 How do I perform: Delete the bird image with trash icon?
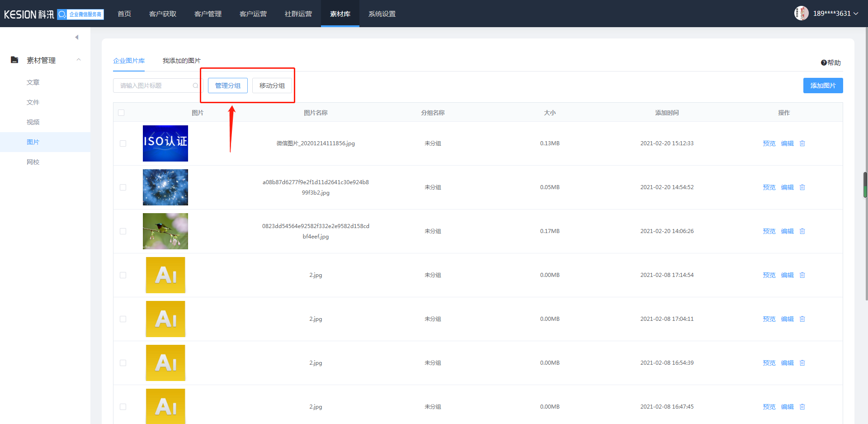pos(802,231)
